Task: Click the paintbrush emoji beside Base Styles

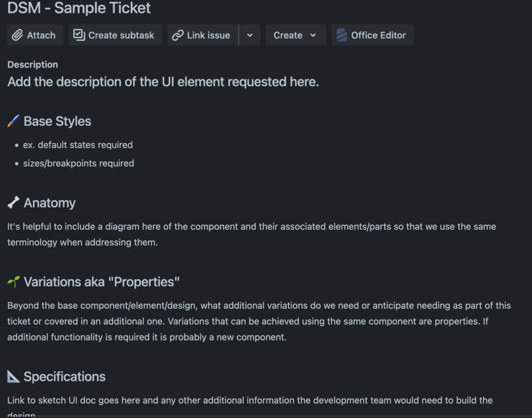Action: tap(14, 121)
